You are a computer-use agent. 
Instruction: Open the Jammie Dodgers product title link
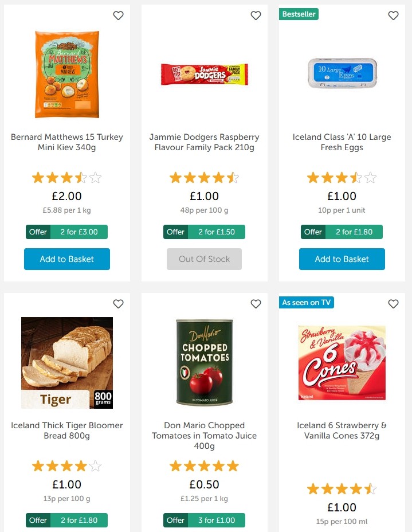204,142
